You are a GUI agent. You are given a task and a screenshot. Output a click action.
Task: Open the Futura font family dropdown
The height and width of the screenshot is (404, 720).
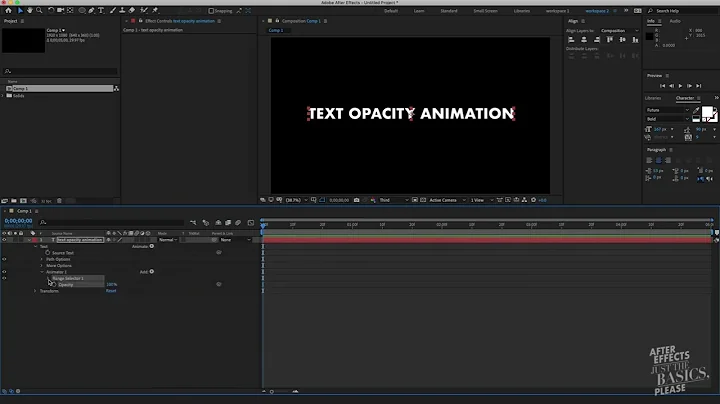[x=668, y=110]
